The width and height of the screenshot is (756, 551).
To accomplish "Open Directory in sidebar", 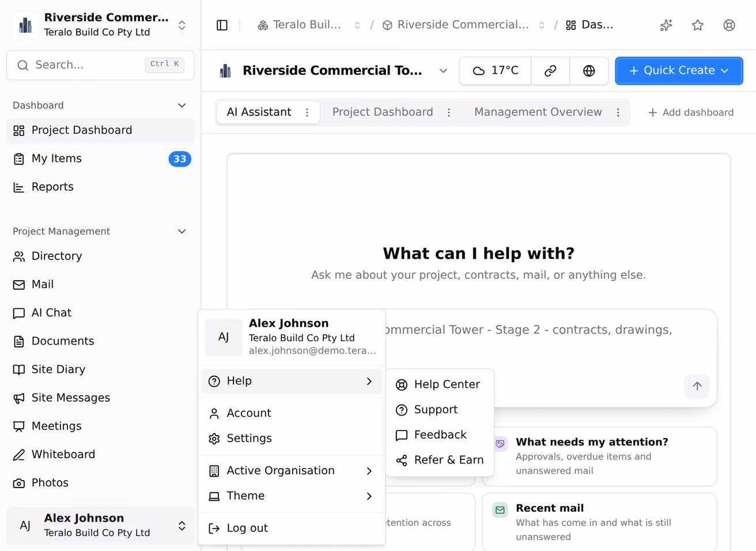I will 100,256.
